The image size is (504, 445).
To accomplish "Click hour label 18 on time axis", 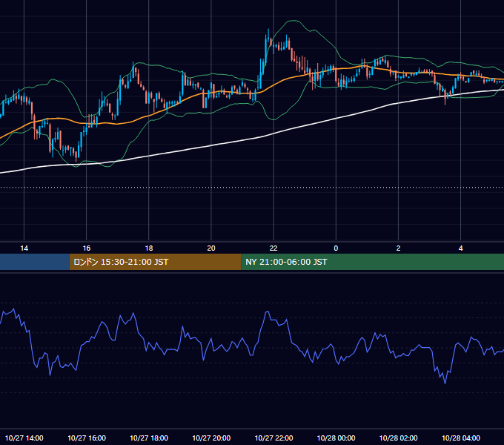I will (149, 248).
